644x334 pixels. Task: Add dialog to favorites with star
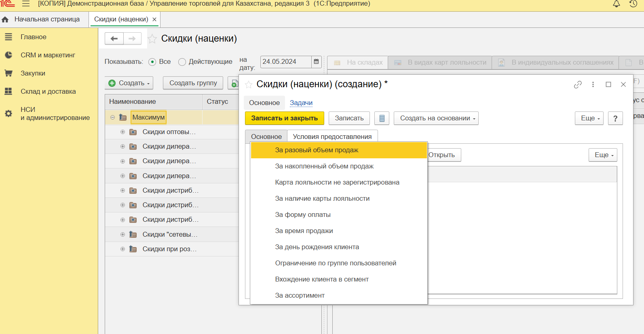click(249, 84)
